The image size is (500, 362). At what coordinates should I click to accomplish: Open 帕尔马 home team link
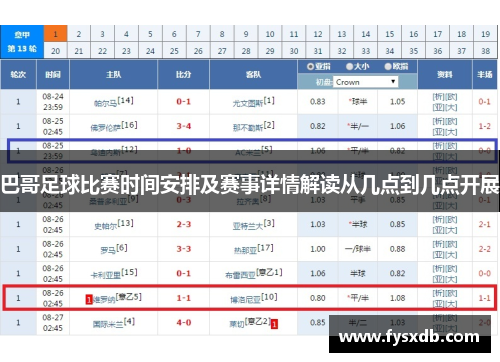(x=105, y=103)
